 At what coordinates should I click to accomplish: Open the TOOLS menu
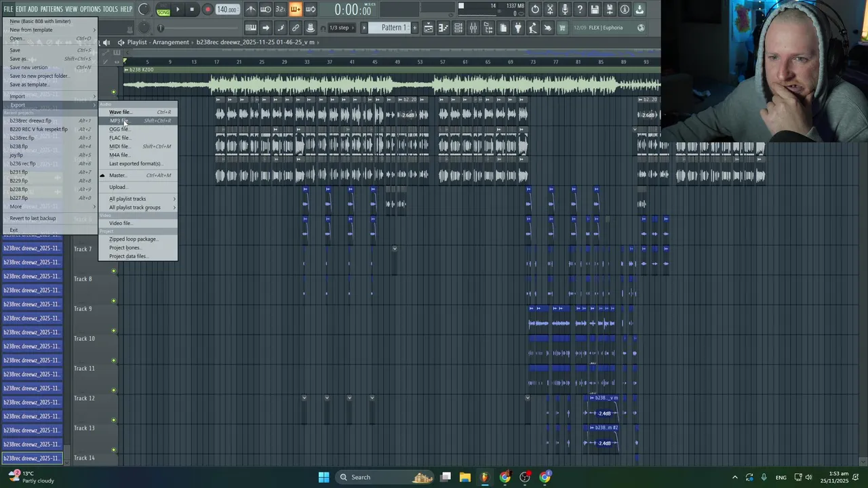110,9
